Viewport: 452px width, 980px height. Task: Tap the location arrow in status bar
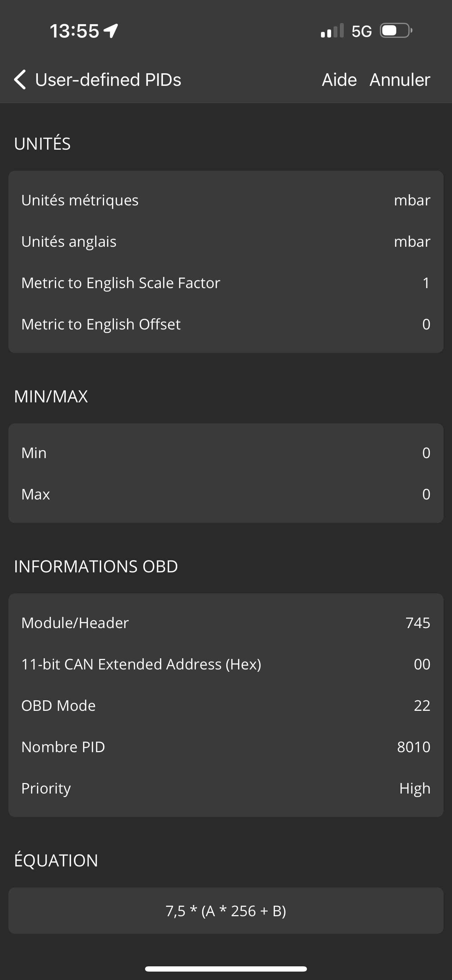111,31
